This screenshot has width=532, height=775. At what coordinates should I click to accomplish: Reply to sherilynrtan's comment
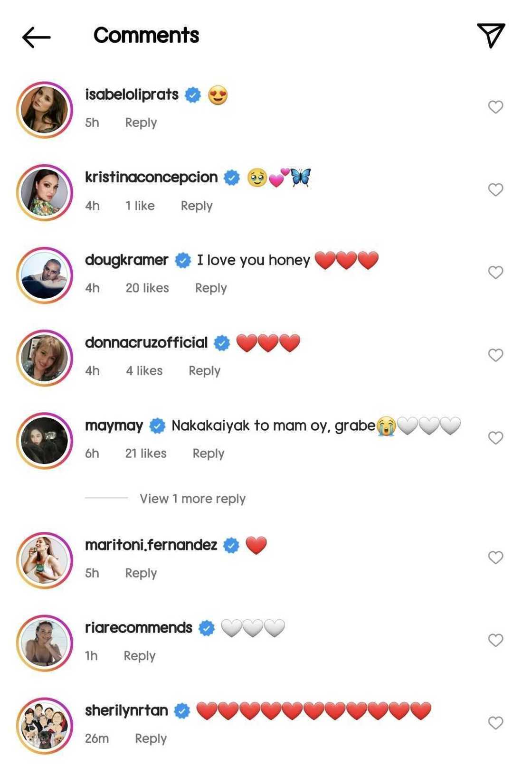pyautogui.click(x=151, y=738)
